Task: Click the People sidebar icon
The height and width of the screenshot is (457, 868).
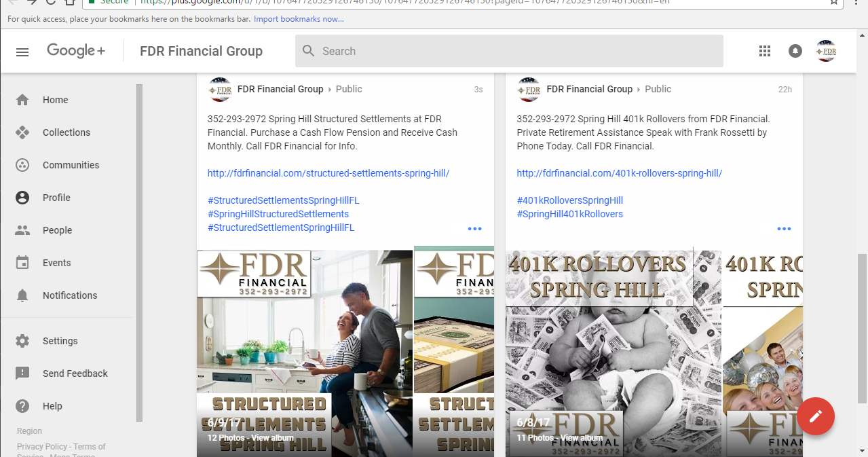Action: (22, 230)
